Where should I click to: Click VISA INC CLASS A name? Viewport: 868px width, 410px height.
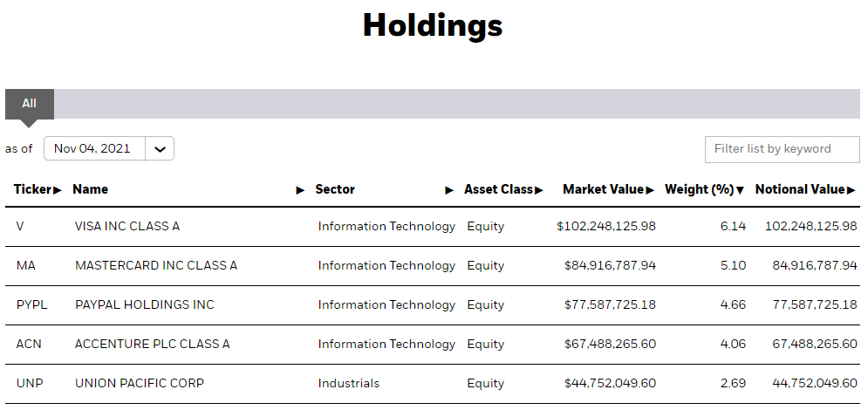click(127, 226)
